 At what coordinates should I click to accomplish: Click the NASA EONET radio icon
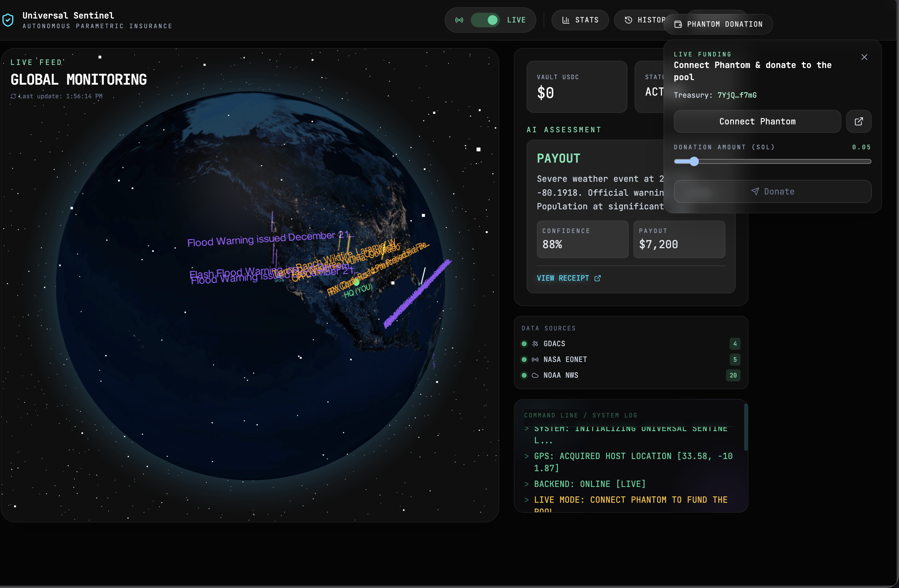point(535,360)
